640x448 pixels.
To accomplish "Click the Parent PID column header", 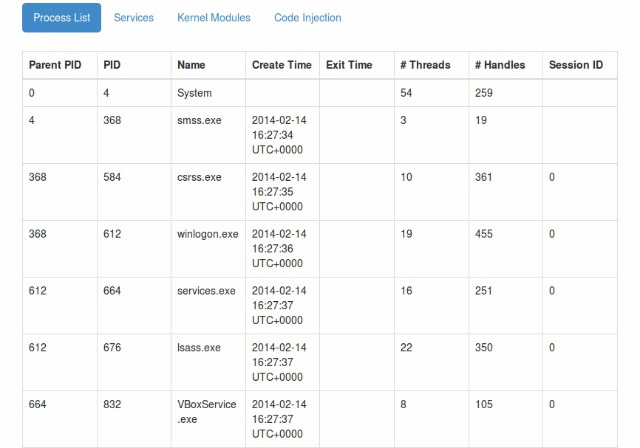I will coord(55,65).
